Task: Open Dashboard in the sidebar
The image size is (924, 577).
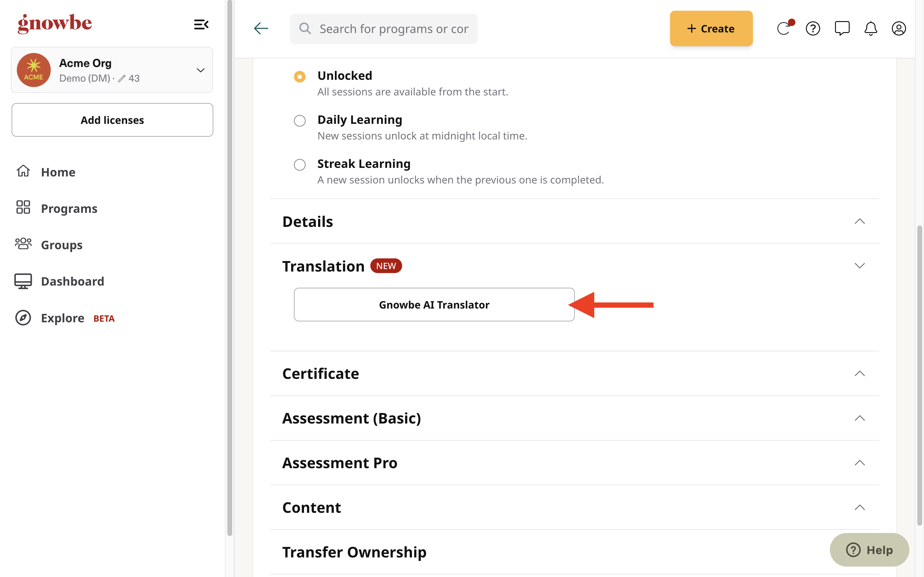Action: pyautogui.click(x=72, y=281)
